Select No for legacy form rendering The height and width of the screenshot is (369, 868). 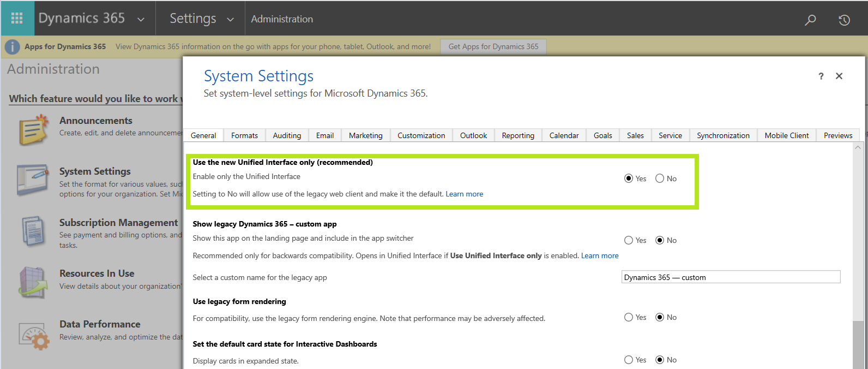click(660, 317)
